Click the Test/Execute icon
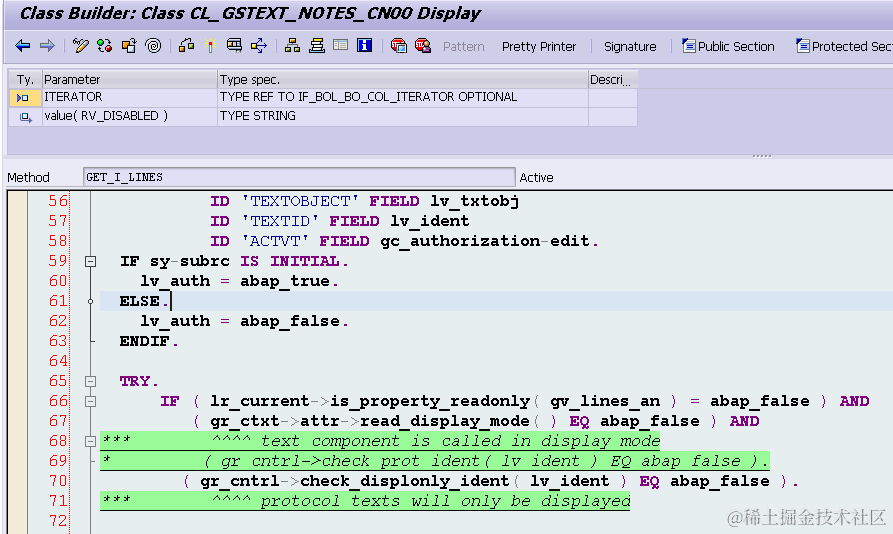The image size is (893, 534). coord(234,46)
